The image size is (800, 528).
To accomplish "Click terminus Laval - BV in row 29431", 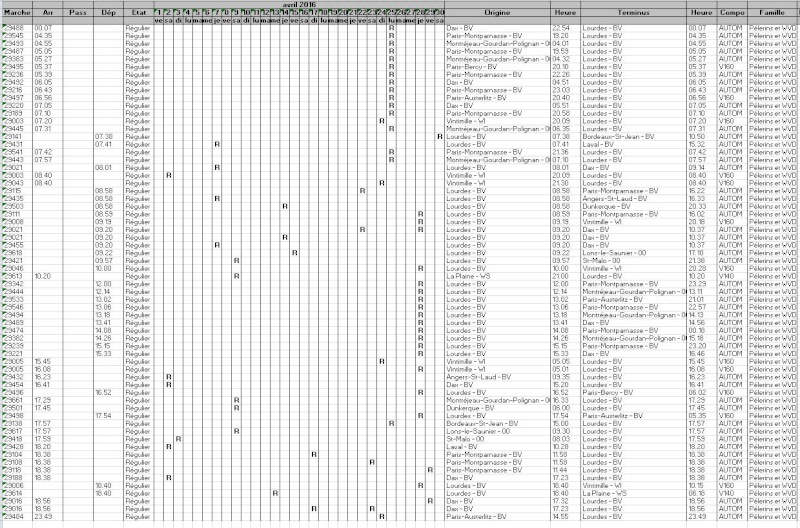I will click(x=598, y=144).
